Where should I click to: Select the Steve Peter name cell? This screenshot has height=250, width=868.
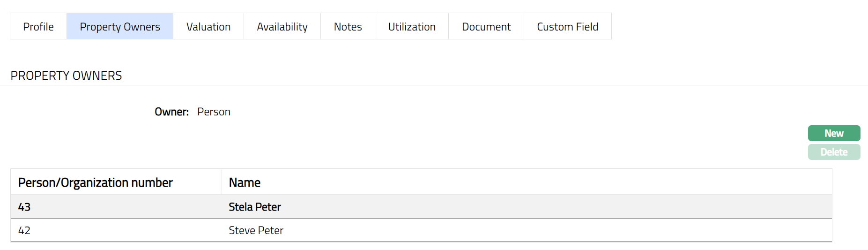[x=256, y=230]
